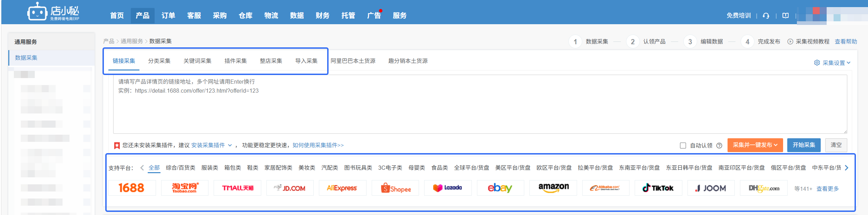
Task: Click the red plugin warning bookmark icon
Action: [x=117, y=146]
